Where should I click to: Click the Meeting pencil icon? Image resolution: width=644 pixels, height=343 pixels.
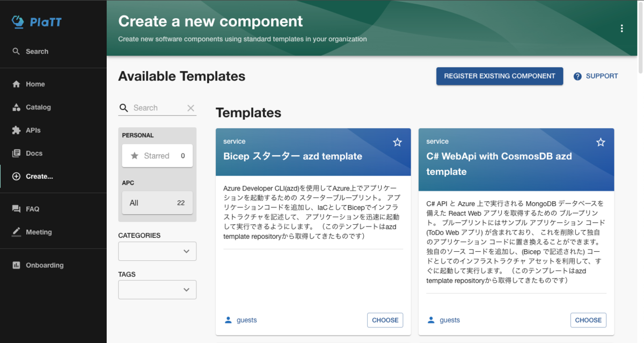pyautogui.click(x=16, y=232)
